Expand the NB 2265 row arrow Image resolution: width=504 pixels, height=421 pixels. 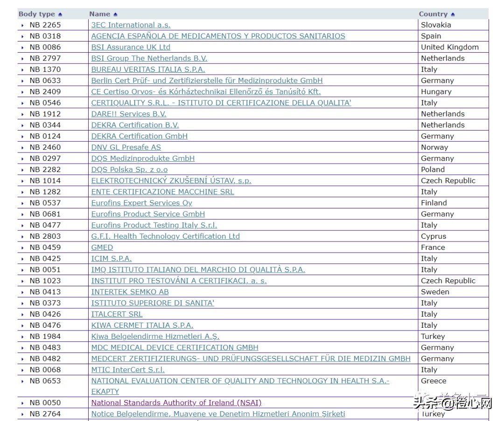[22, 25]
